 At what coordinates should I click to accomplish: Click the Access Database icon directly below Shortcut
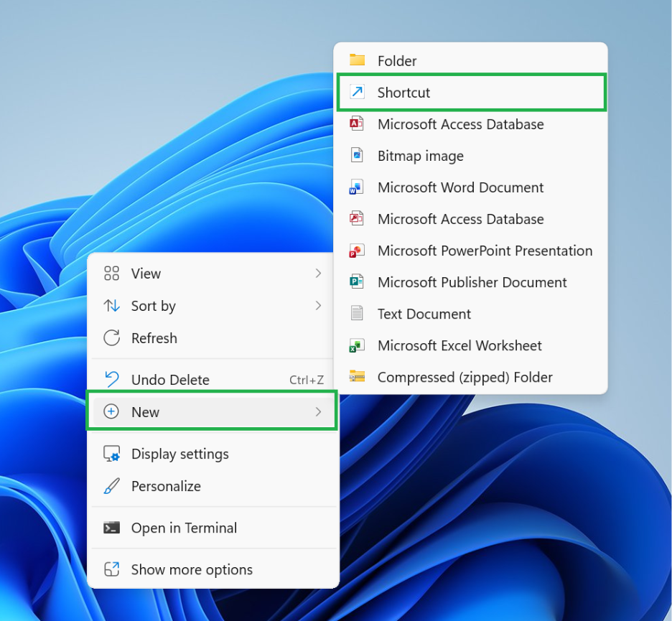(357, 123)
